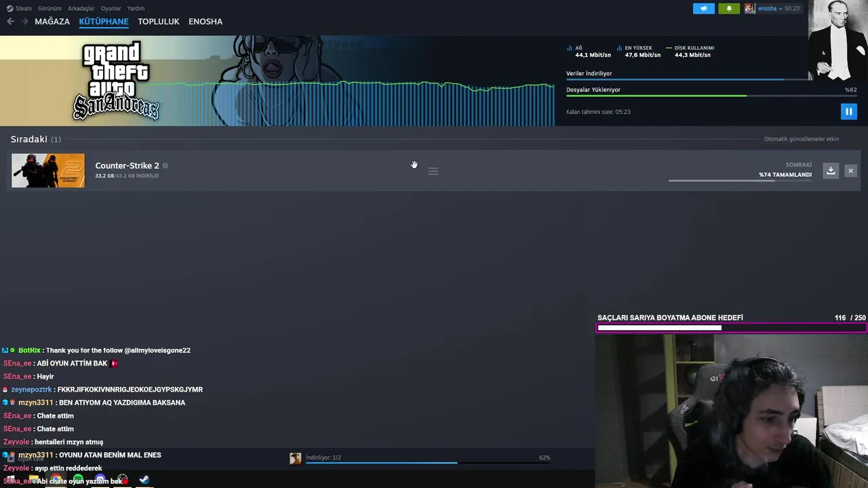This screenshot has height=488, width=868.
Task: Switch to the TOPLULUK tab
Action: click(159, 22)
